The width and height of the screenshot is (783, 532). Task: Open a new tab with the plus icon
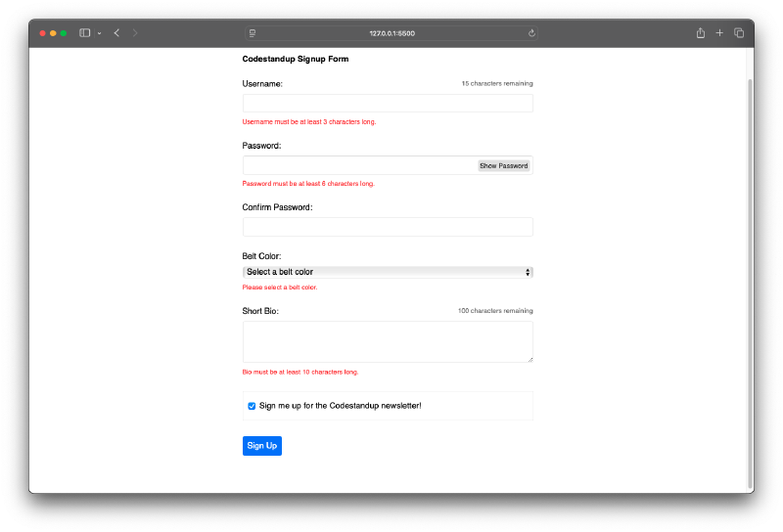pos(719,33)
